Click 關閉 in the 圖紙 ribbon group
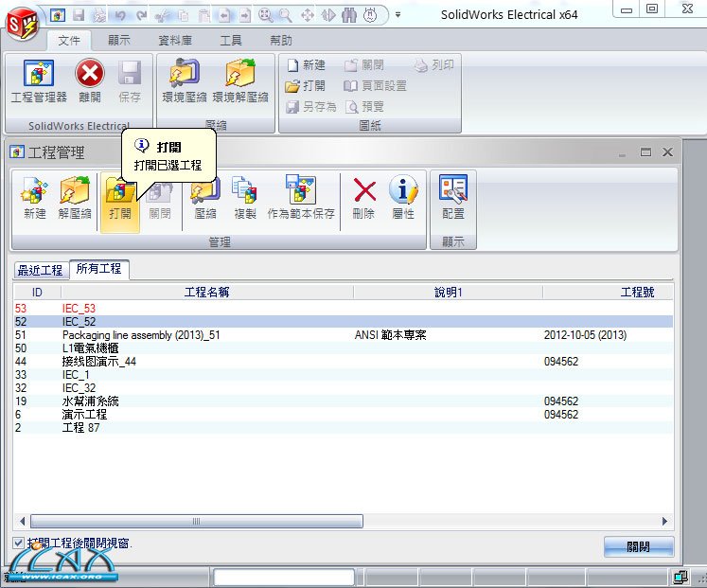 (364, 65)
